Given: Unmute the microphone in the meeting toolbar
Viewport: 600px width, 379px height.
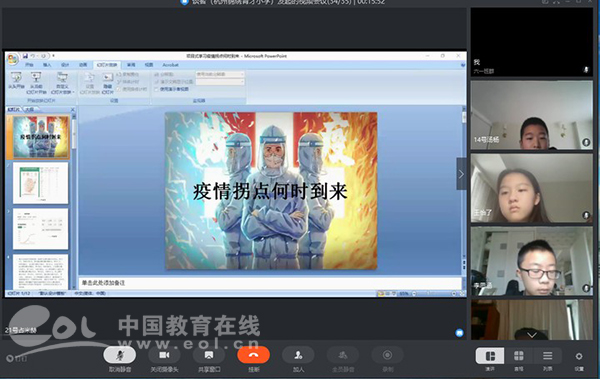Looking at the screenshot, I should pyautogui.click(x=119, y=355).
